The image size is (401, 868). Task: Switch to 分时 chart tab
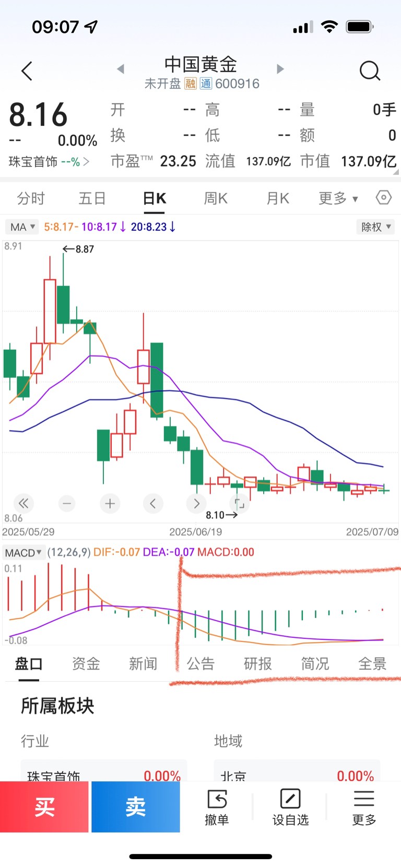(x=31, y=198)
